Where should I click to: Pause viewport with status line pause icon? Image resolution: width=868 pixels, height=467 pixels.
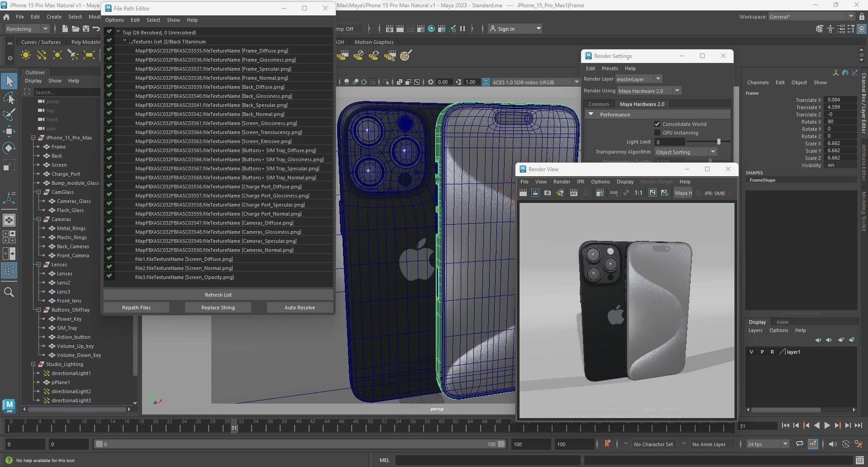(x=463, y=29)
